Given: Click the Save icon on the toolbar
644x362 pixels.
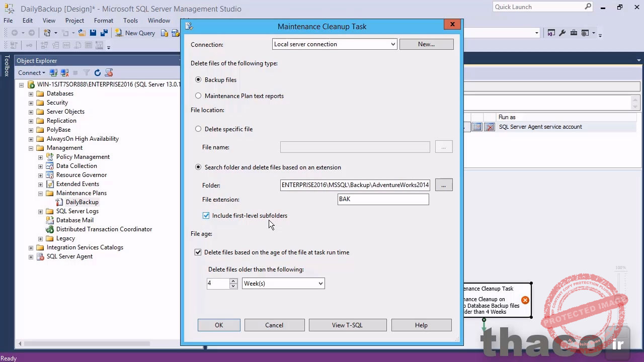Looking at the screenshot, I should click(93, 33).
